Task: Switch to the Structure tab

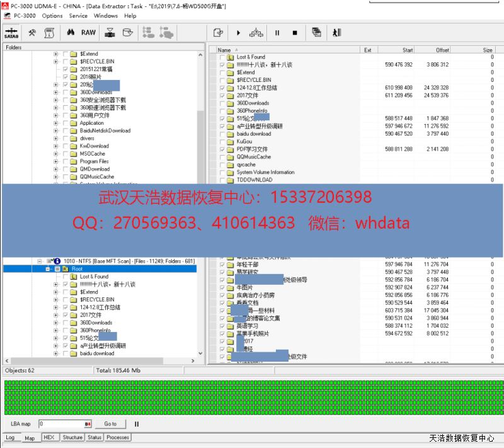Action: click(72, 437)
